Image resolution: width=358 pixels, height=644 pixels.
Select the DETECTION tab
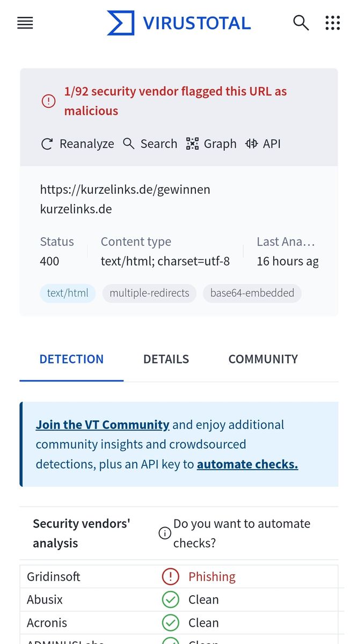pyautogui.click(x=71, y=359)
